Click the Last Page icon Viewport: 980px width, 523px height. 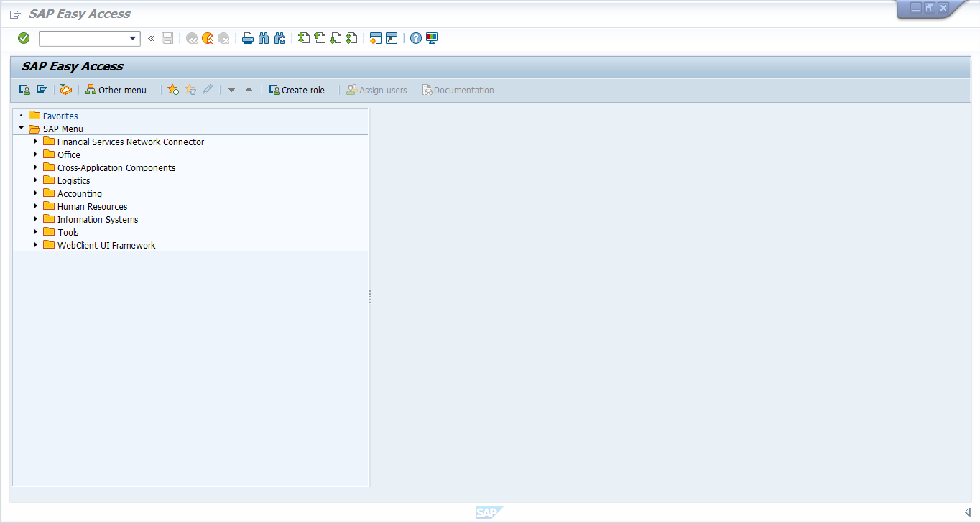[351, 38]
